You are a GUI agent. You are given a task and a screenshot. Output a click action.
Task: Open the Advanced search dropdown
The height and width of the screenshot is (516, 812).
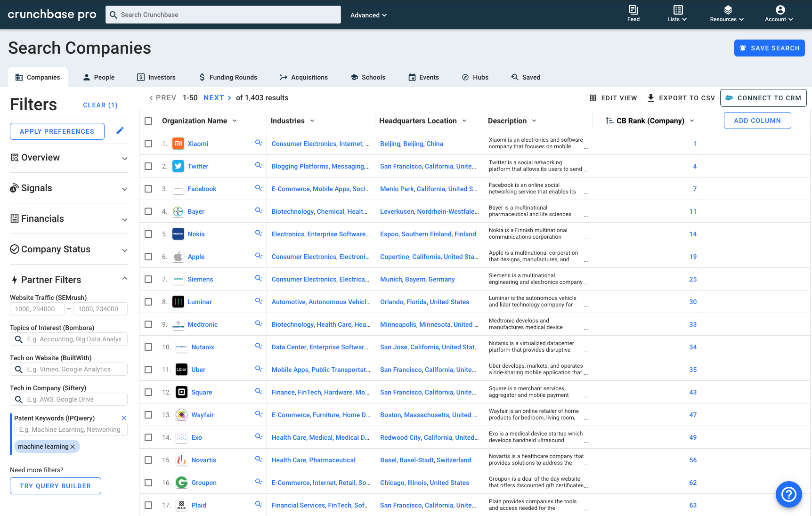368,15
